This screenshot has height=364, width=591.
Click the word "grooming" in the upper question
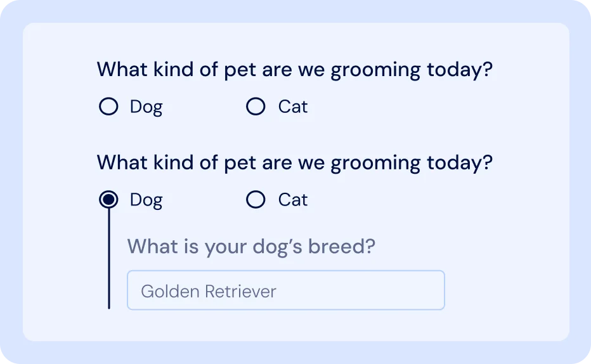tap(375, 70)
